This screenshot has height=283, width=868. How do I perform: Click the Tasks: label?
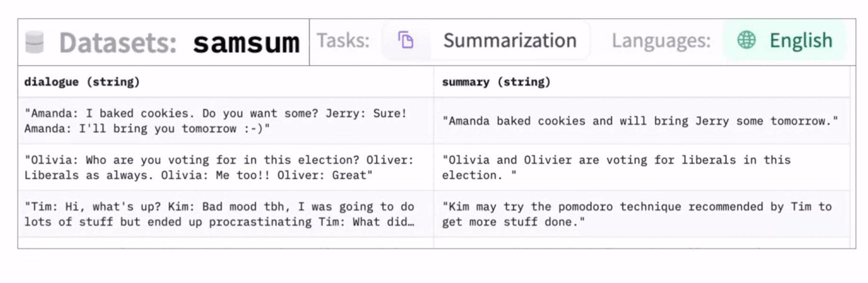click(343, 40)
